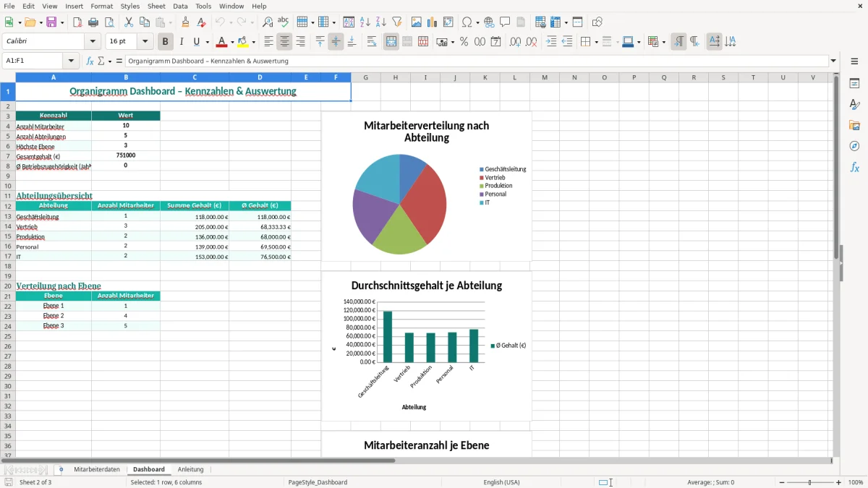Align cell content right
868x488 pixels.
pyautogui.click(x=300, y=42)
